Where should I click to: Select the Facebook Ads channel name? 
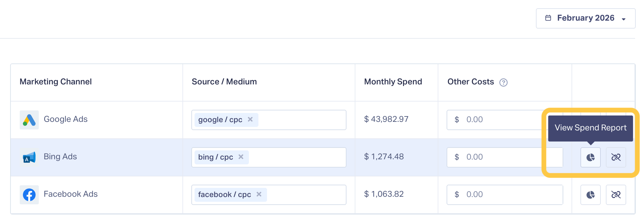(71, 194)
